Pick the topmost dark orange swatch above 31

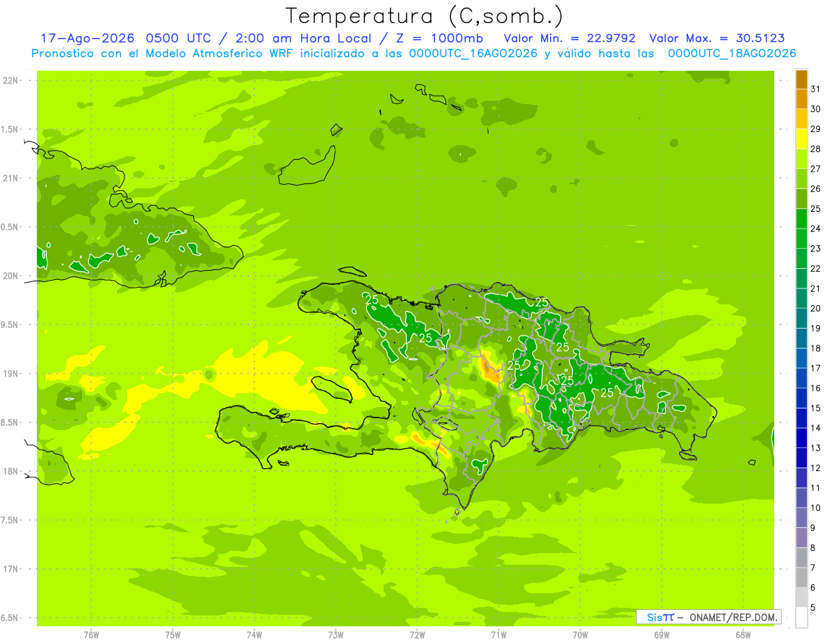tap(801, 79)
